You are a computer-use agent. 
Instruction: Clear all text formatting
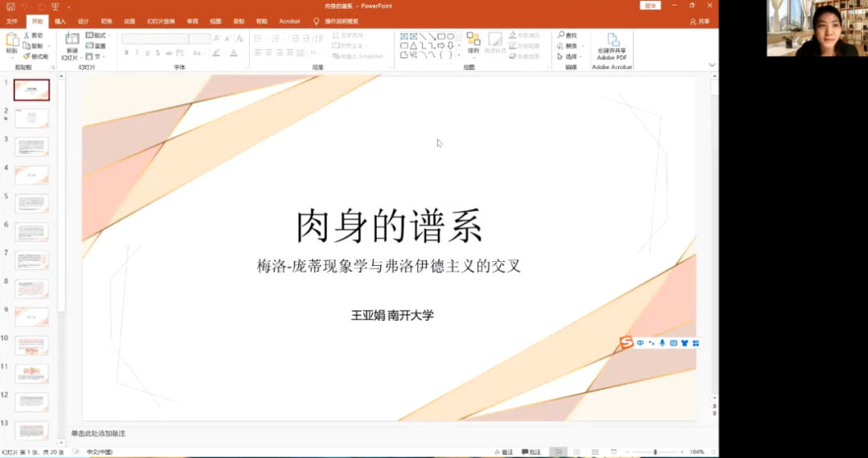pos(240,39)
